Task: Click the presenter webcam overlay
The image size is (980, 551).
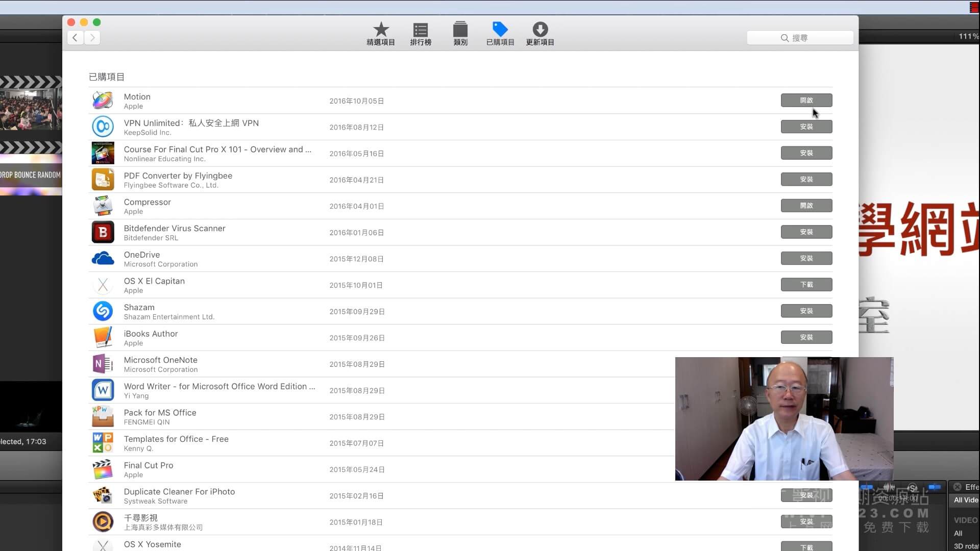Action: [784, 419]
